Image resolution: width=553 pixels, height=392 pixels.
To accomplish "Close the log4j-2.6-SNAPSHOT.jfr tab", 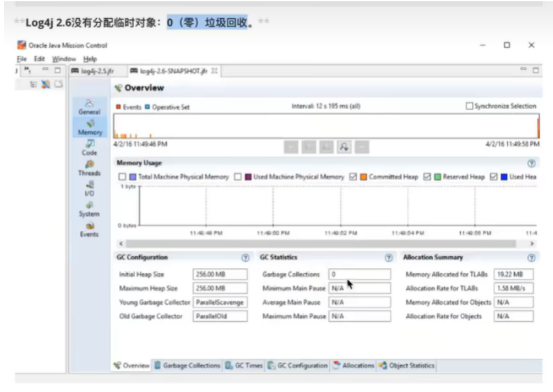I will coord(214,71).
